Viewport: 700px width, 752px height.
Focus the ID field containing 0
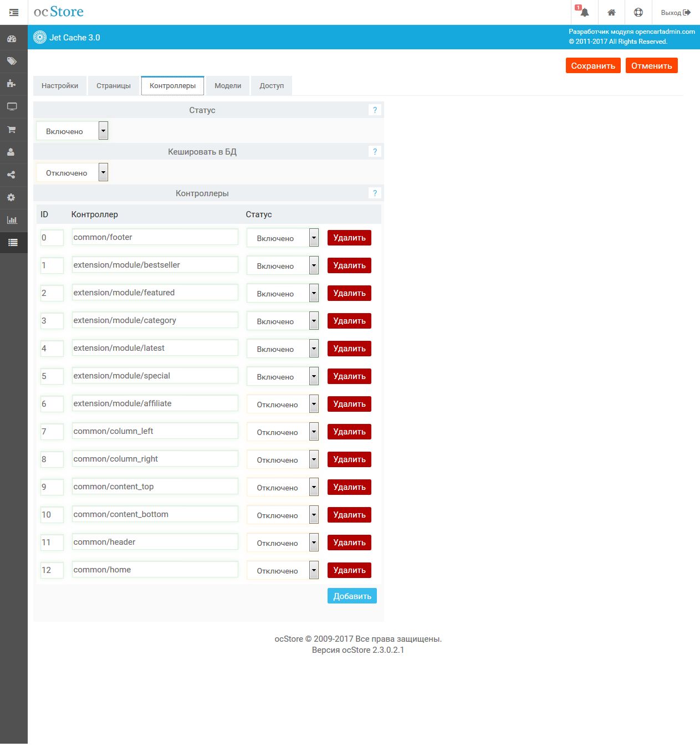52,237
